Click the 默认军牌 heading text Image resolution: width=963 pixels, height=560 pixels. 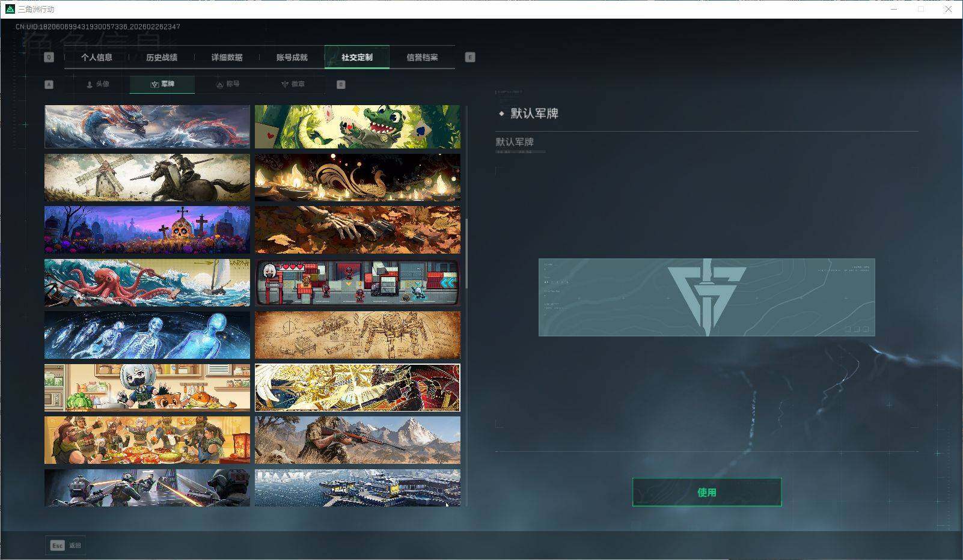[x=534, y=114]
